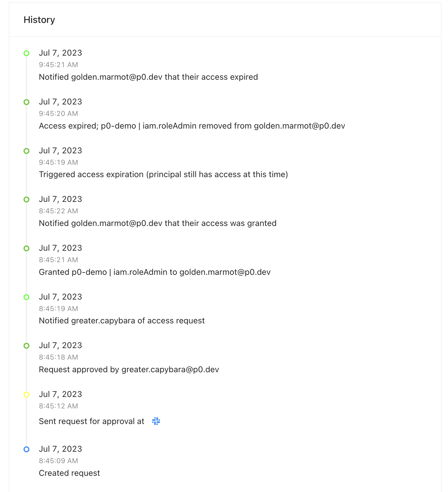Select the marker beside the 8:45:21 AM grant event
This screenshot has width=448, height=492.
pos(26,248)
